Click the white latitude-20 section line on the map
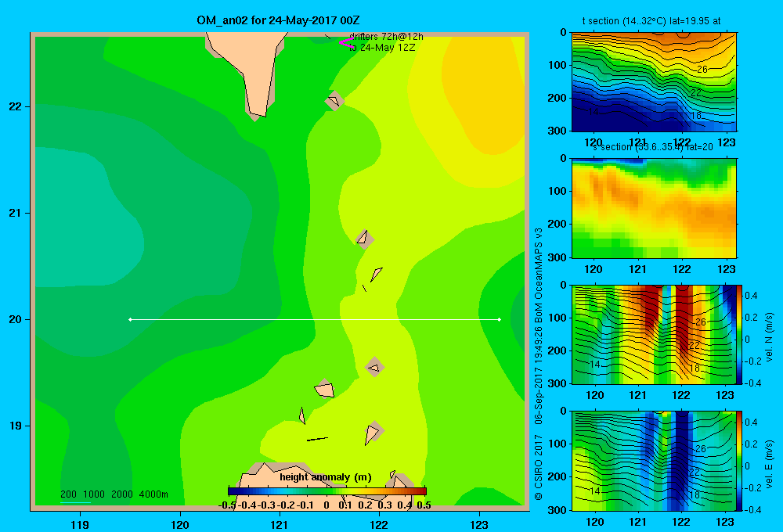 click(x=315, y=319)
